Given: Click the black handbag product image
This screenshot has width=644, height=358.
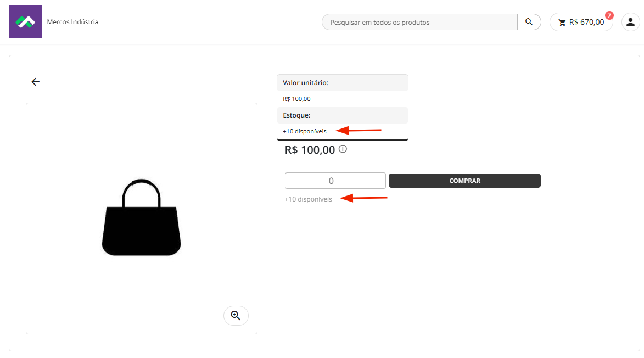Looking at the screenshot, I should pos(141,217).
